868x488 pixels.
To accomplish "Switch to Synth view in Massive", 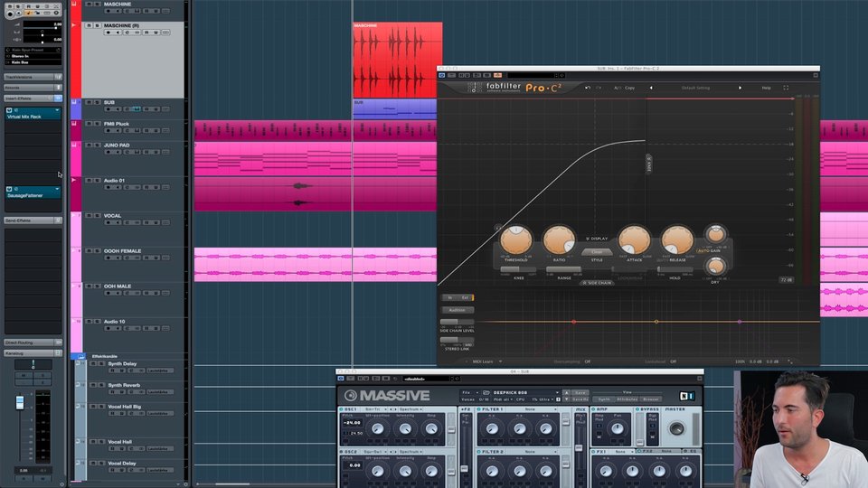I will pos(604,399).
